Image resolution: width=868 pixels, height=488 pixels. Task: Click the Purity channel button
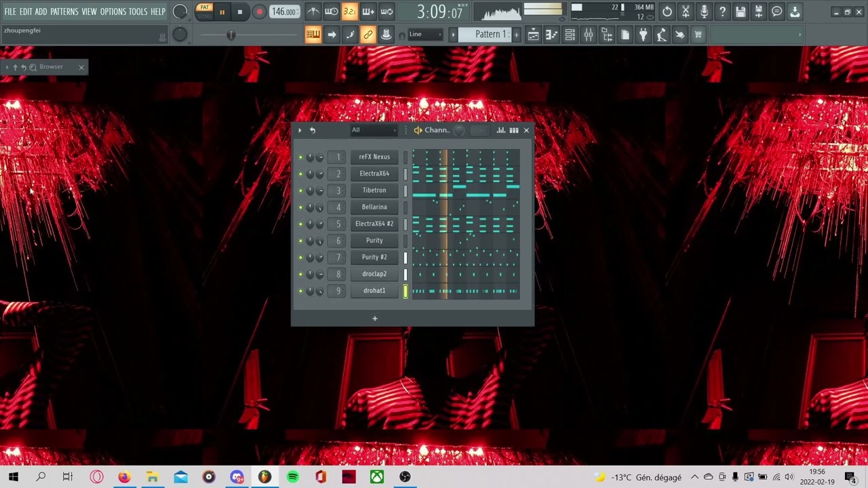click(374, 241)
